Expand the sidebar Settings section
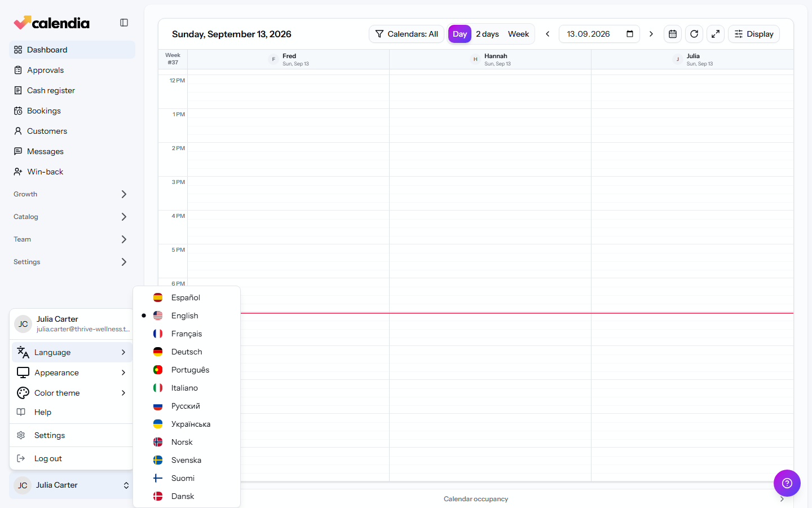 pyautogui.click(x=72, y=262)
